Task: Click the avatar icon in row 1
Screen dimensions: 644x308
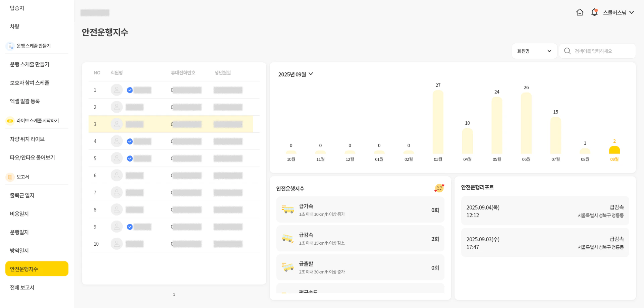Action: click(116, 90)
